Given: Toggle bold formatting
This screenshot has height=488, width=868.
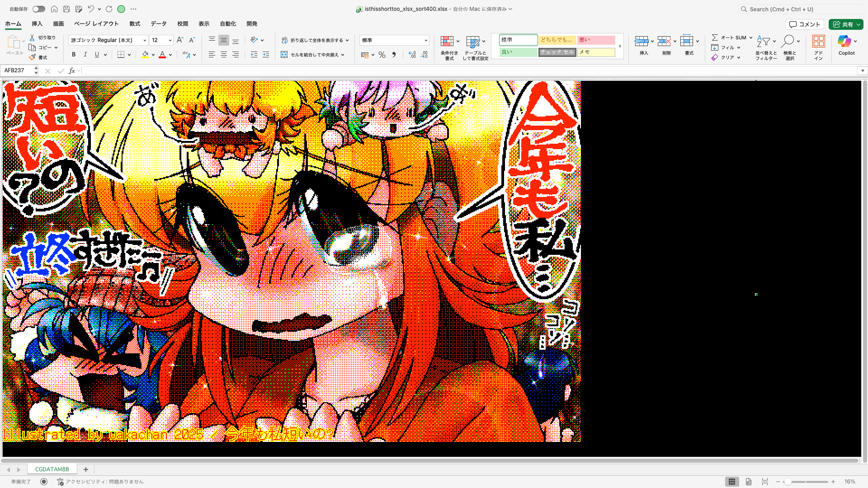Looking at the screenshot, I should [x=73, y=55].
